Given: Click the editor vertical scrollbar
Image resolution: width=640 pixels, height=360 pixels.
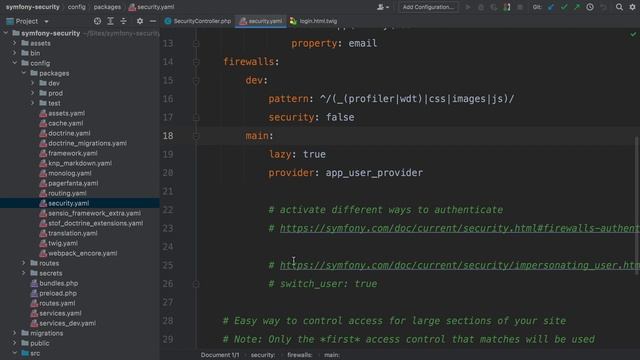Looking at the screenshot, I should click(x=637, y=206).
